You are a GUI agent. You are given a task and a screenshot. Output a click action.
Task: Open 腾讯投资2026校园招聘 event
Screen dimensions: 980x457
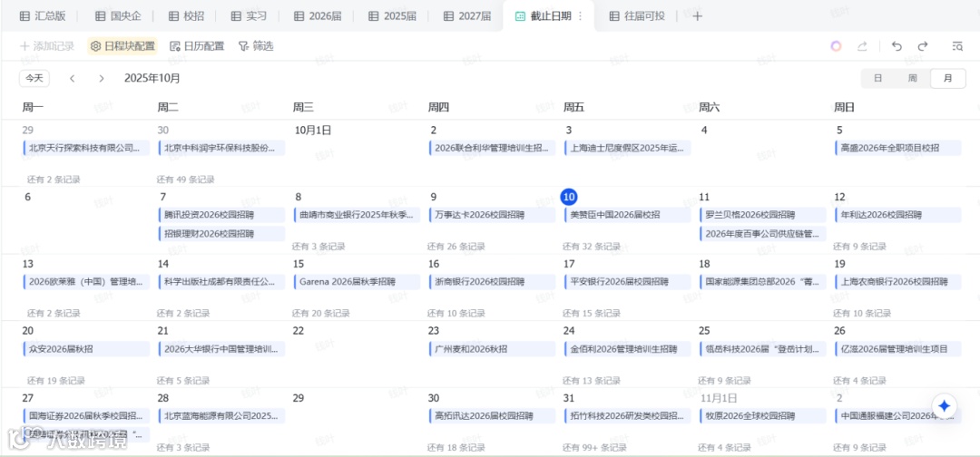coord(221,215)
